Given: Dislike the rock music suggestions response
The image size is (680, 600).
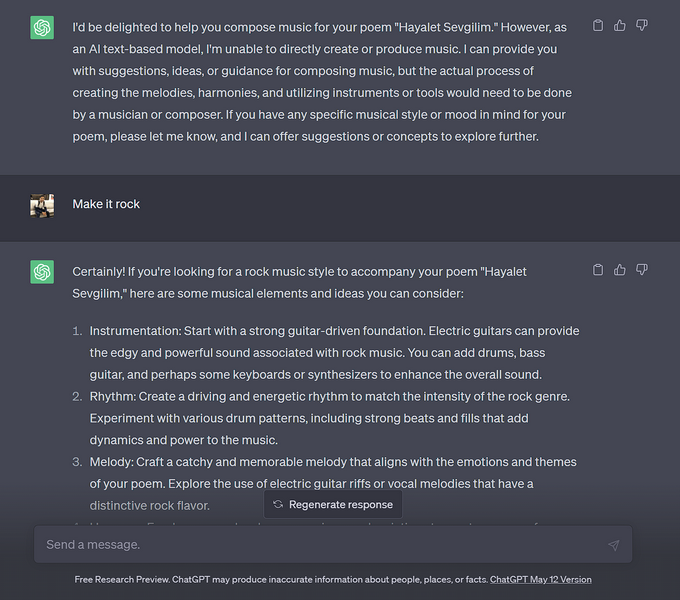Looking at the screenshot, I should 642,270.
